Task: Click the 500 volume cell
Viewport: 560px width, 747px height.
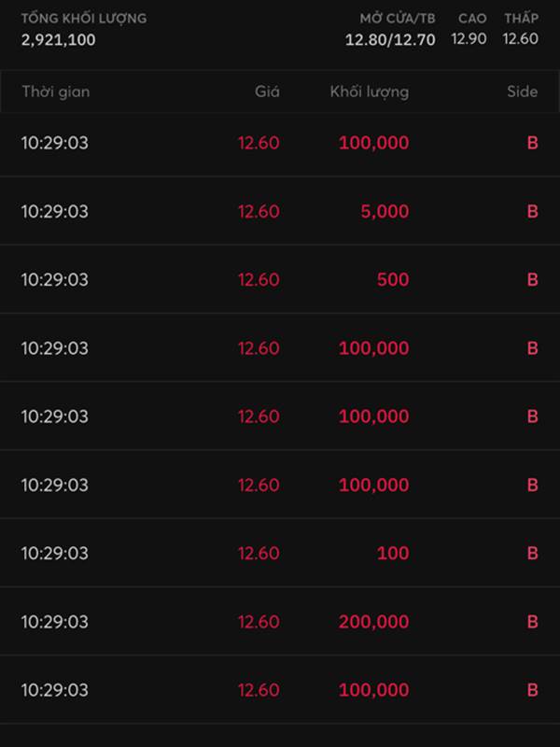Action: tap(393, 279)
